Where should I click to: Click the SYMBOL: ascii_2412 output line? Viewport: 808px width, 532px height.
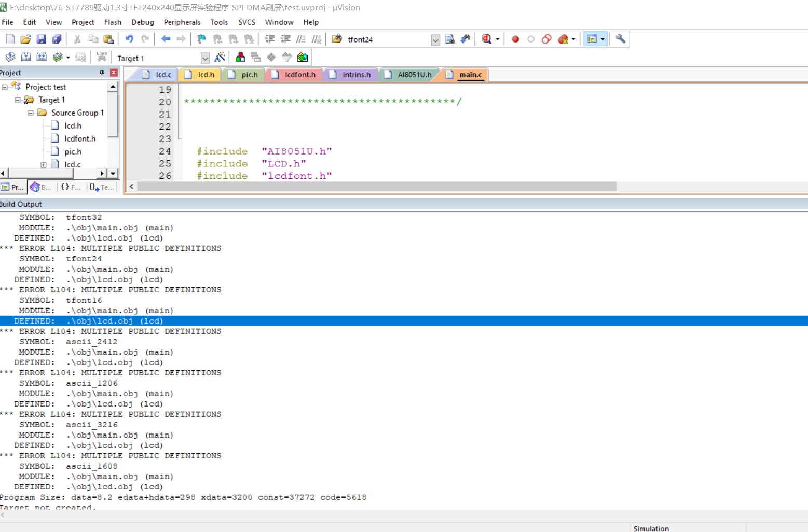[x=68, y=342]
